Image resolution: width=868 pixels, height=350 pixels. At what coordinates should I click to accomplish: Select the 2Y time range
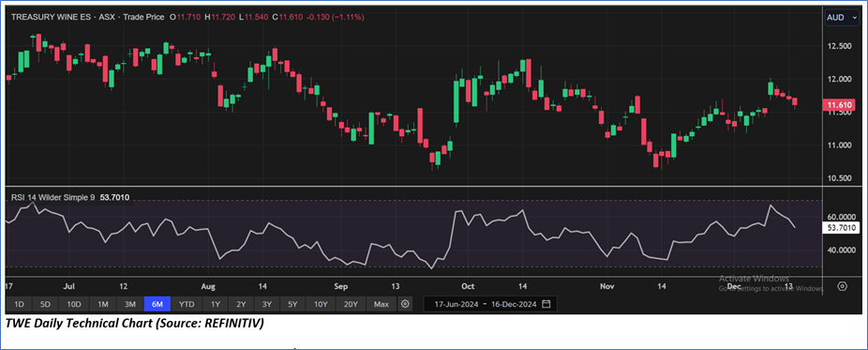pyautogui.click(x=241, y=304)
